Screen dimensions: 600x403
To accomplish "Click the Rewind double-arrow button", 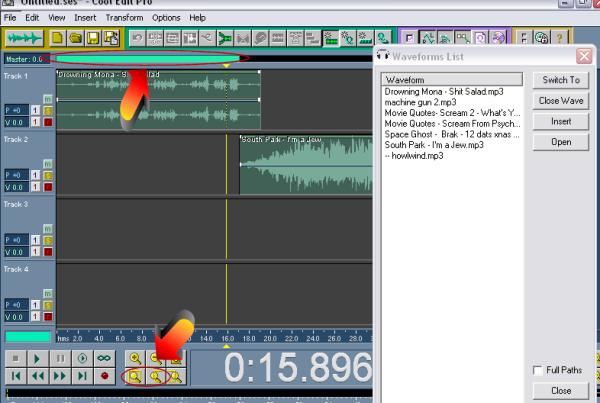I will pos(38,376).
